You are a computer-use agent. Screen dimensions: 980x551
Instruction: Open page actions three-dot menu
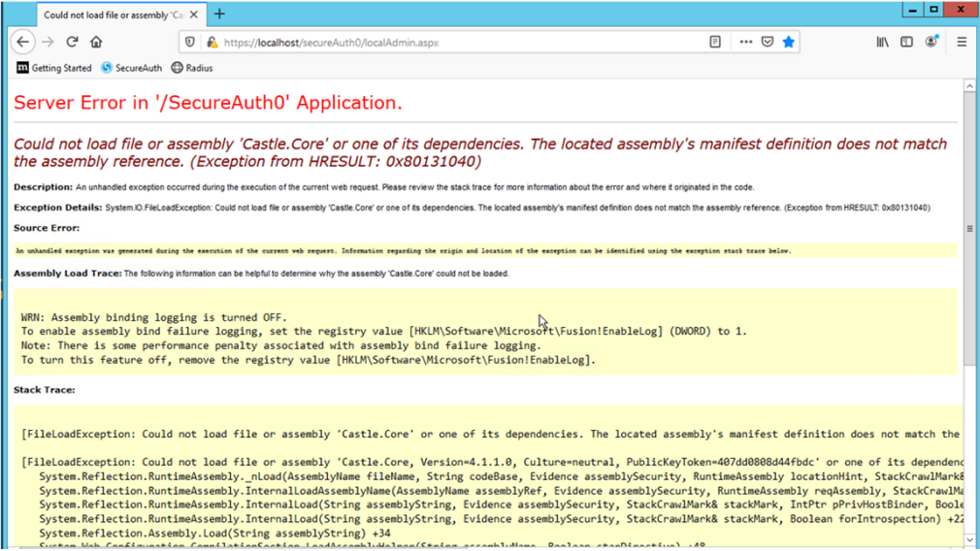click(745, 42)
